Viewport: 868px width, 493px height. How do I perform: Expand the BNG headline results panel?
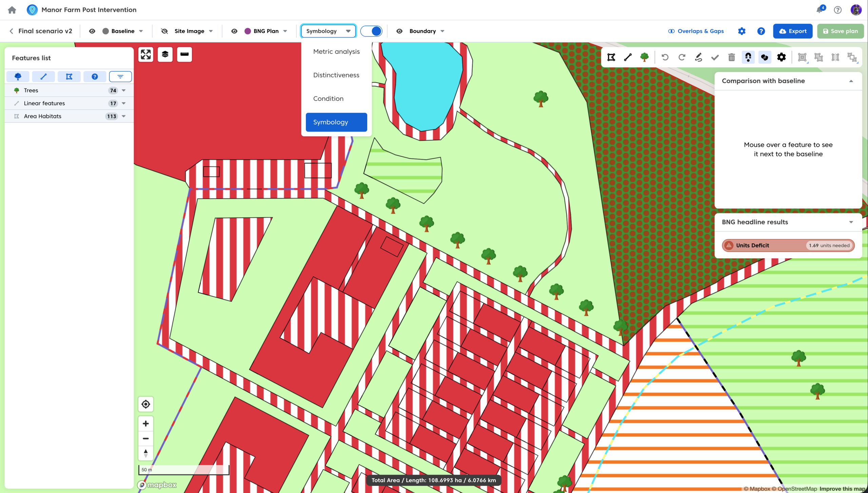tap(851, 222)
